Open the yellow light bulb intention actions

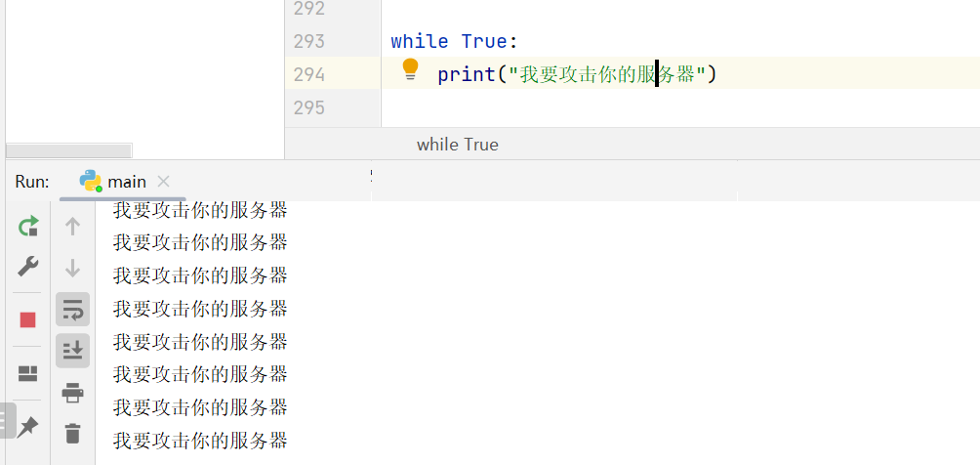(x=410, y=68)
